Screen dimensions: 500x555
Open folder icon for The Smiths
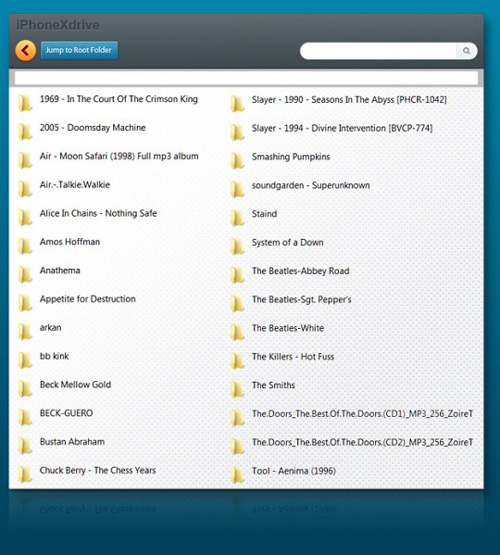[x=237, y=390]
